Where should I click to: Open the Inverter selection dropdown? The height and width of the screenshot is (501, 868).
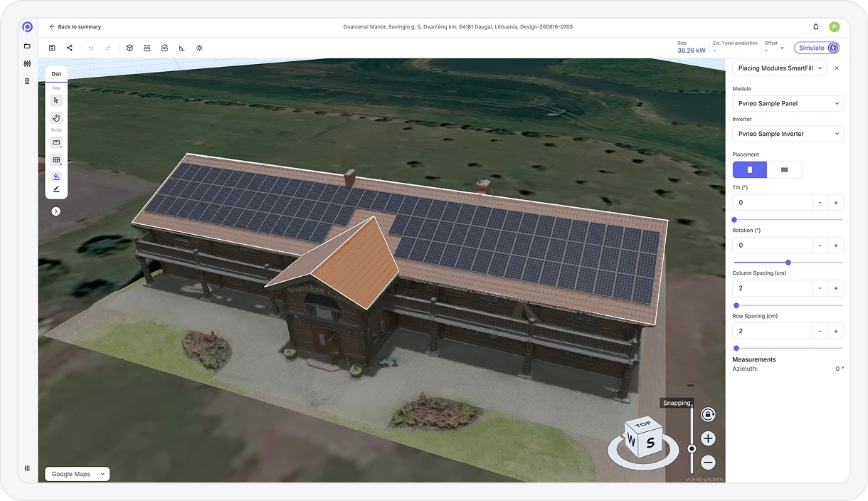click(x=788, y=134)
